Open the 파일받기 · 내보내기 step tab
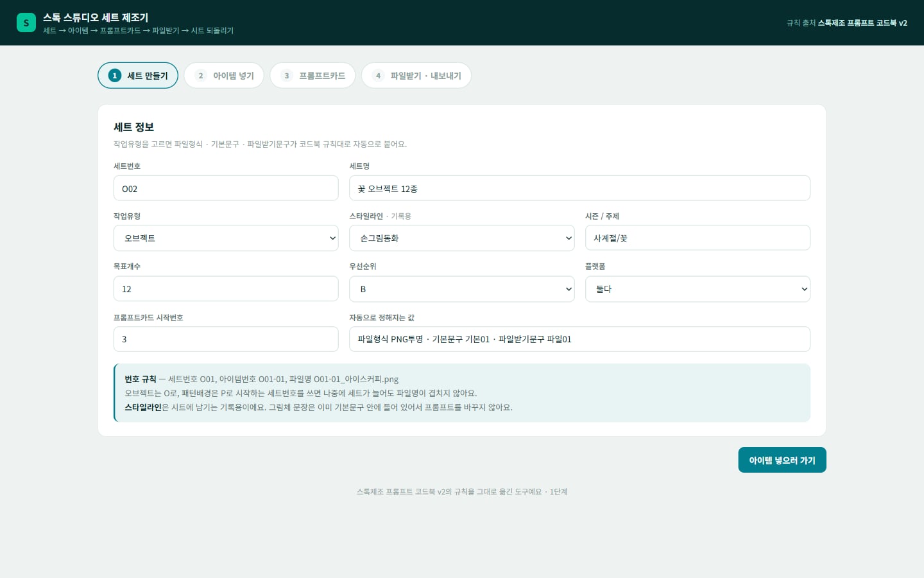Viewport: 924px width, 578px height. click(416, 75)
